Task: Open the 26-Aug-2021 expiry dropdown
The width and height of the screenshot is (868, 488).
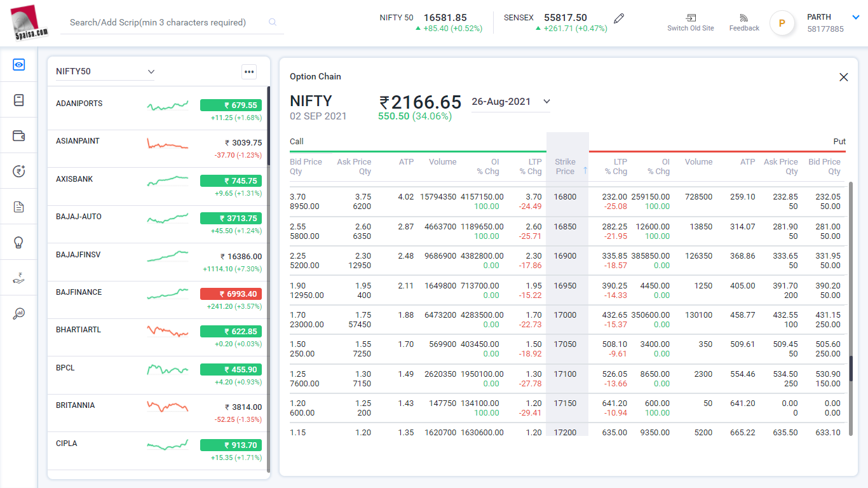Action: 511,102
